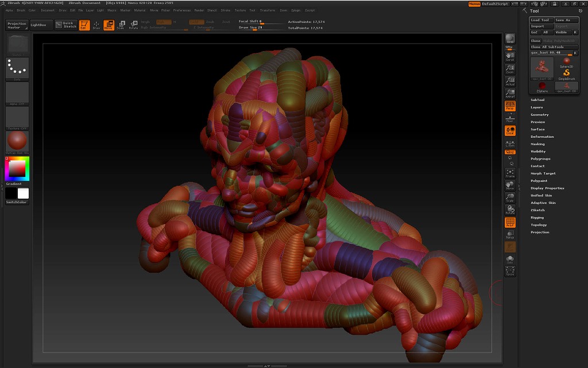
Task: Choose the Sphere3D tool icon
Action: [x=567, y=62]
